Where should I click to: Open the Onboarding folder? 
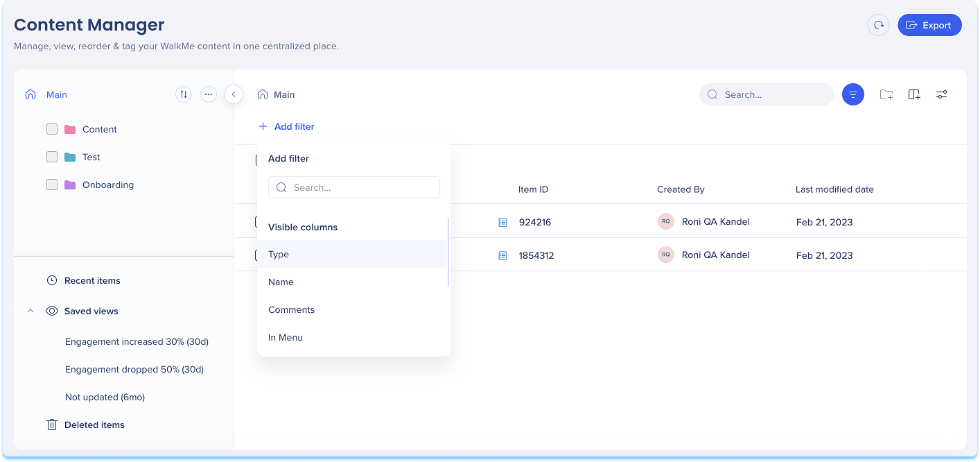pyautogui.click(x=108, y=185)
